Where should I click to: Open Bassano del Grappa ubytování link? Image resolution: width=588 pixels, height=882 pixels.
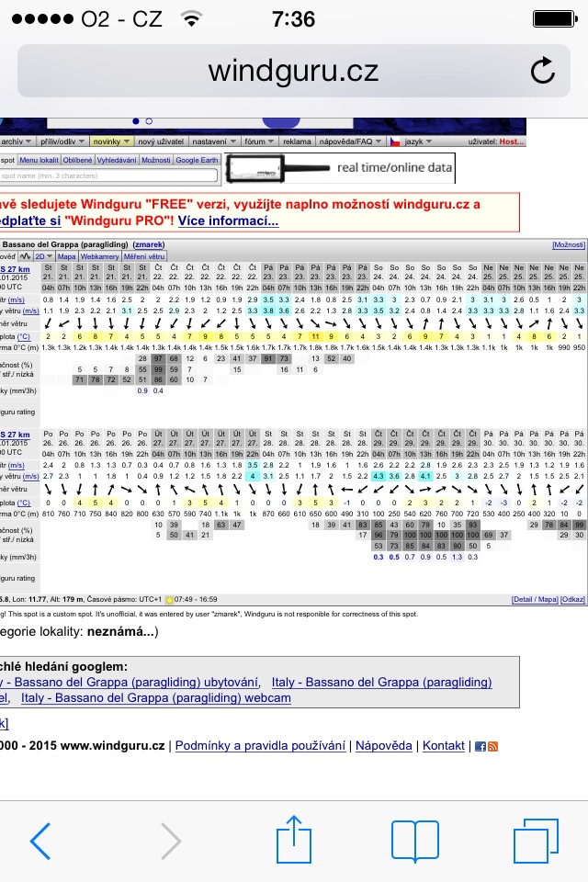coord(130,683)
